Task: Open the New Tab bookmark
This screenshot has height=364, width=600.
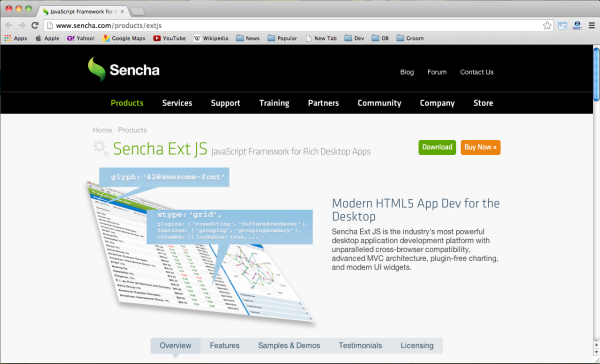Action: pyautogui.click(x=321, y=38)
